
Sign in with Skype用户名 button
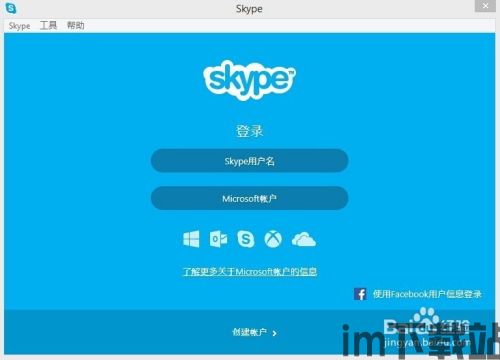[x=250, y=161]
